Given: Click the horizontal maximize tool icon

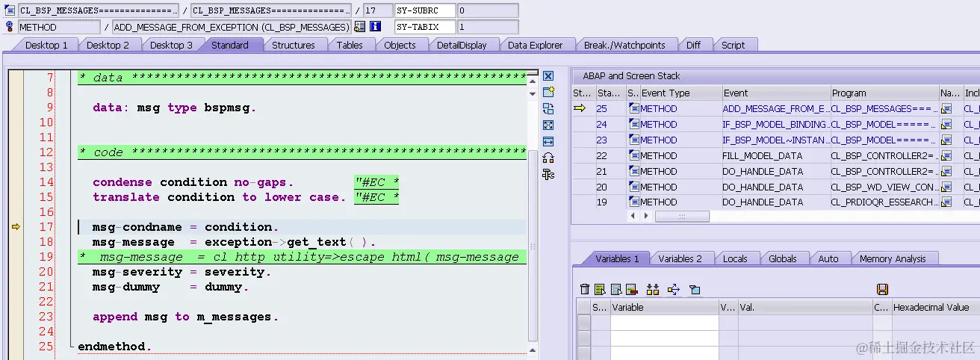Looking at the screenshot, I should pyautogui.click(x=548, y=142).
